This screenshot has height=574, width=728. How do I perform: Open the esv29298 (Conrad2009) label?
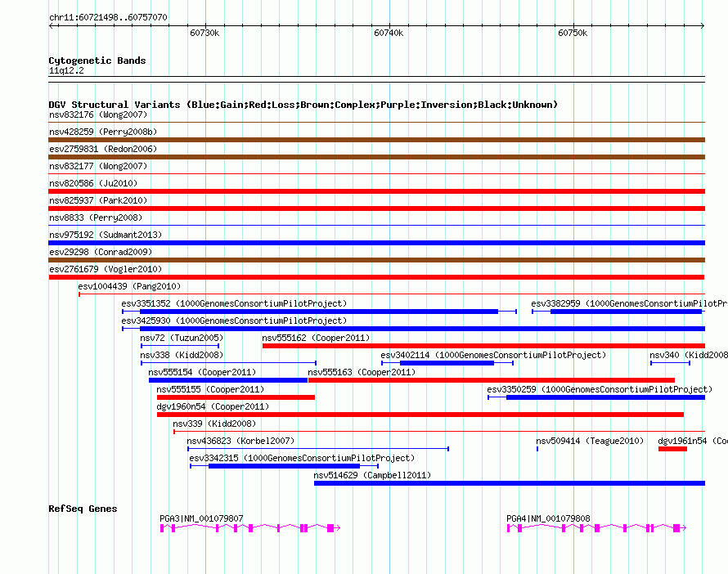101,252
